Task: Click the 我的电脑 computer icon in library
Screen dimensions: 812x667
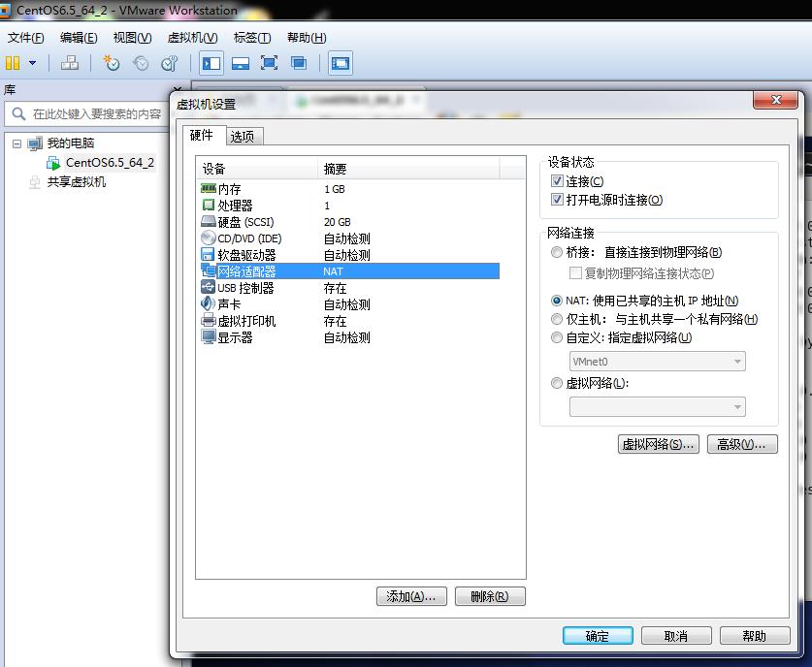Action: [x=35, y=143]
